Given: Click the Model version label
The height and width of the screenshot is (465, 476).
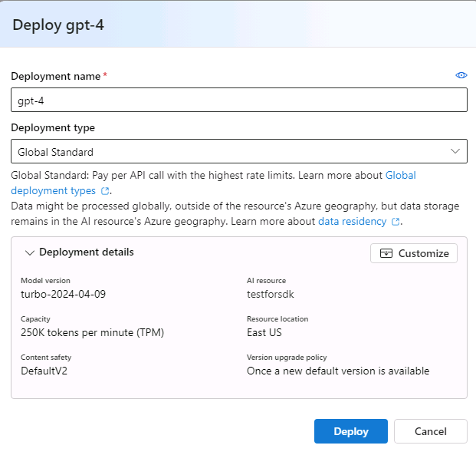Looking at the screenshot, I should [x=45, y=281].
